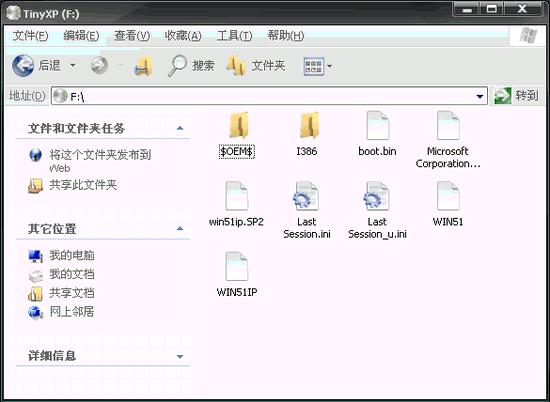
Task: Click the 详细信息 header text
Action: (x=52, y=356)
